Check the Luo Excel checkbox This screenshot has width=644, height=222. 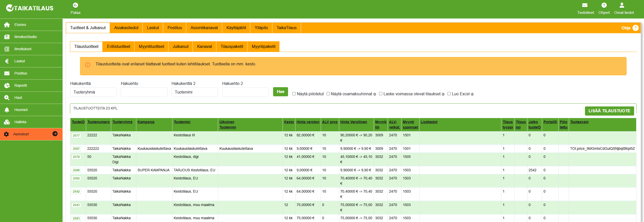[x=449, y=94]
